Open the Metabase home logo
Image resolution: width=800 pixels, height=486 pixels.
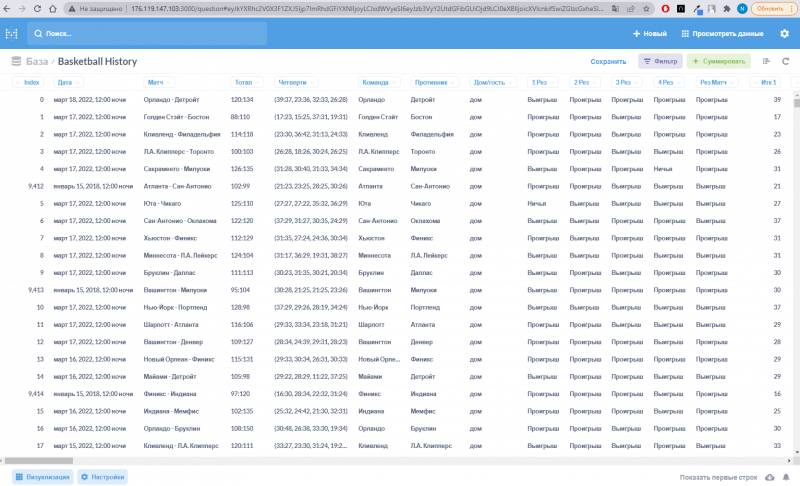pyautogui.click(x=12, y=33)
